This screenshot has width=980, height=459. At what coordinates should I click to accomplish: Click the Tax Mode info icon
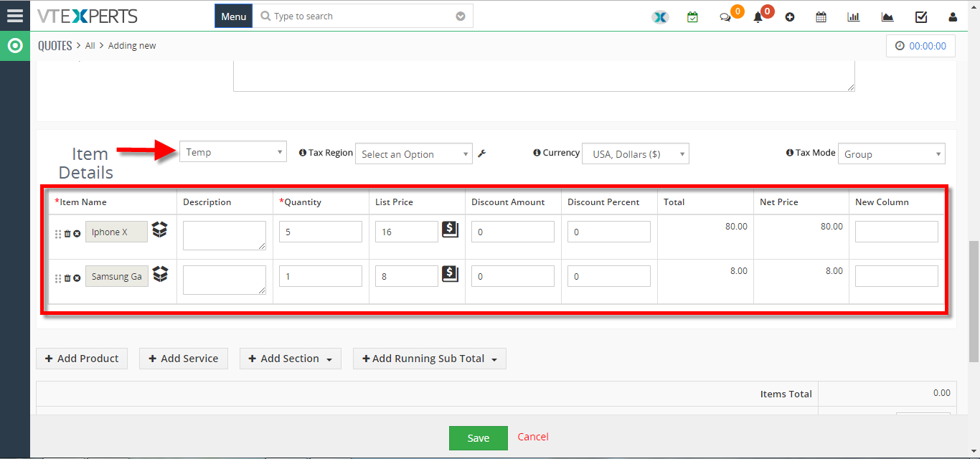790,153
